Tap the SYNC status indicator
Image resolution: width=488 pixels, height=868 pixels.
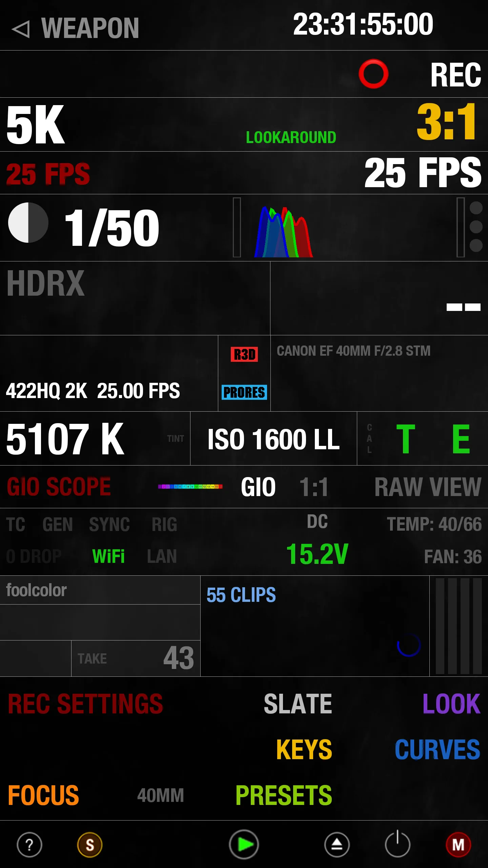pos(109,525)
